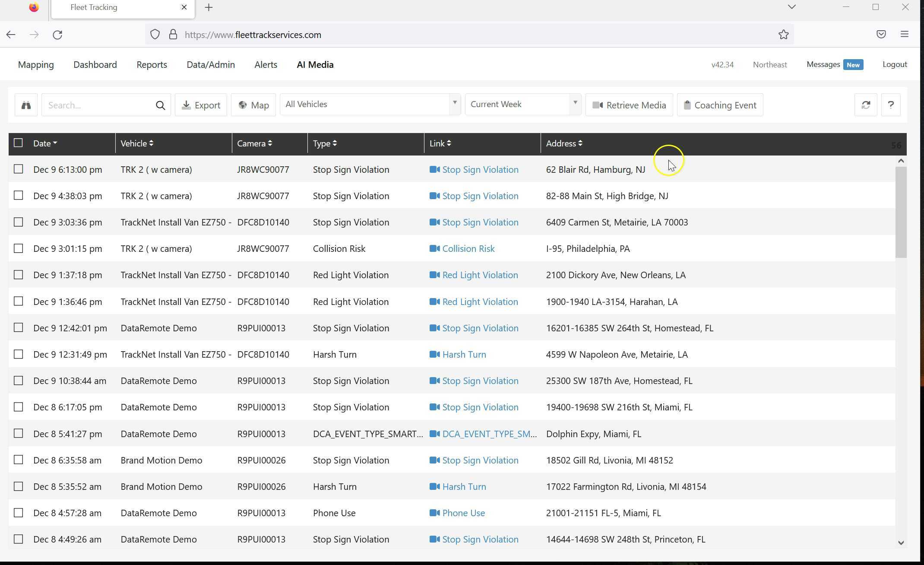This screenshot has width=924, height=565.
Task: Click the vertical scrollbar thumb of the table
Action: (x=901, y=212)
